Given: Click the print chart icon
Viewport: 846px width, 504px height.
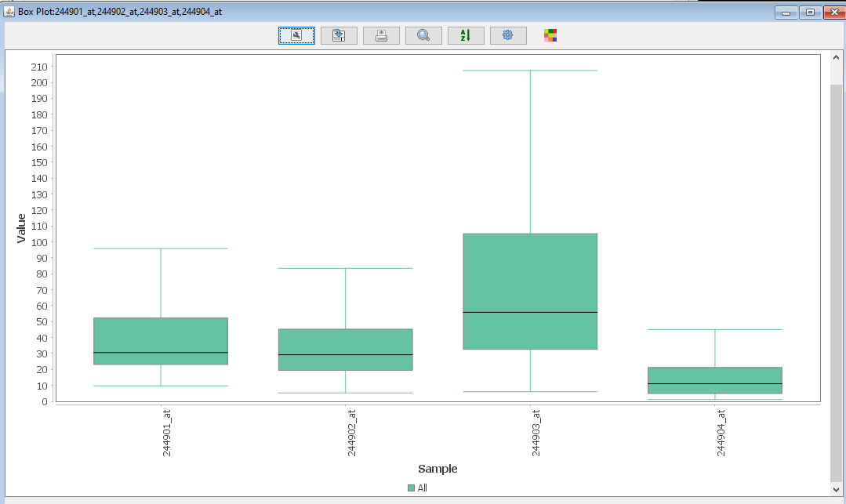Looking at the screenshot, I should click(x=381, y=35).
